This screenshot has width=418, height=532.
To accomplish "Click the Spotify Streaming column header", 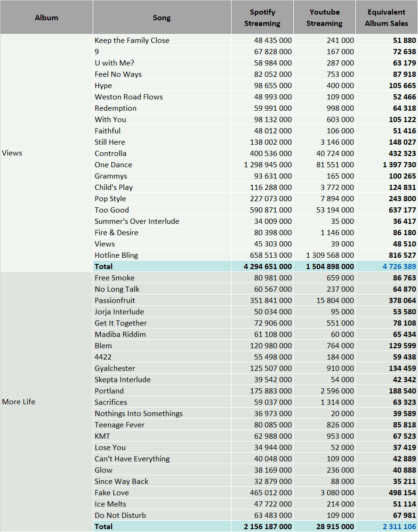I will tap(262, 17).
